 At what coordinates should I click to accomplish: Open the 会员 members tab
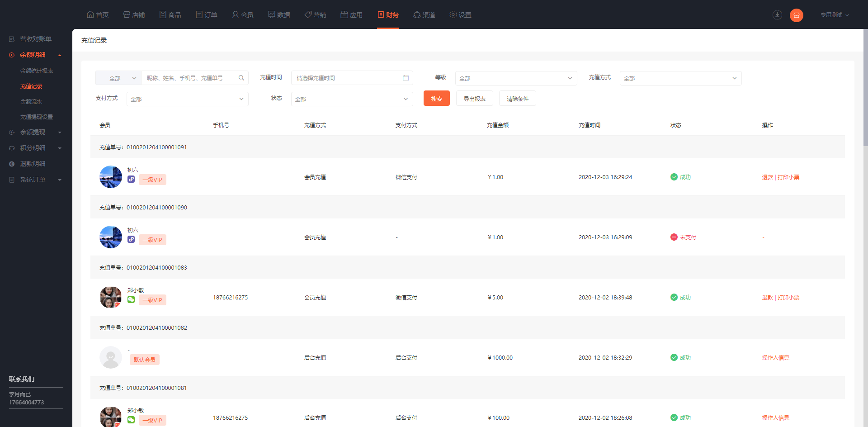click(242, 15)
